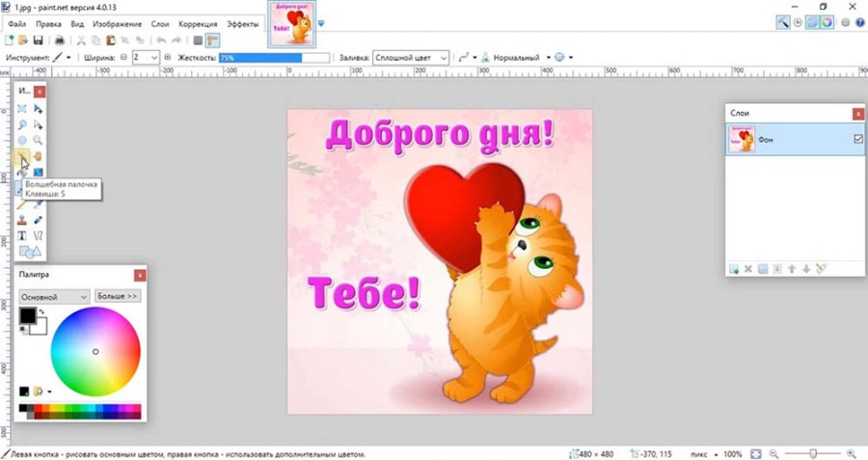Screen dimensions: 868x460
Task: Toggle the Colors window button
Action: click(x=827, y=23)
